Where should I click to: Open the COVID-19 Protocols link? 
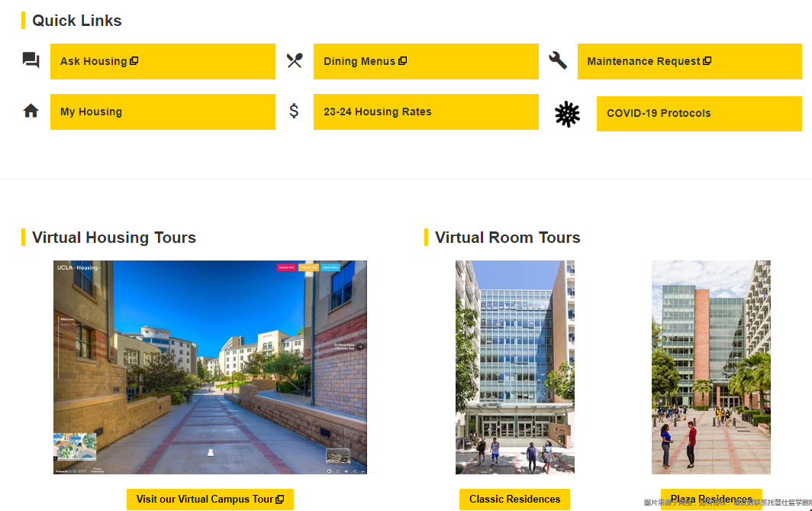click(x=699, y=114)
